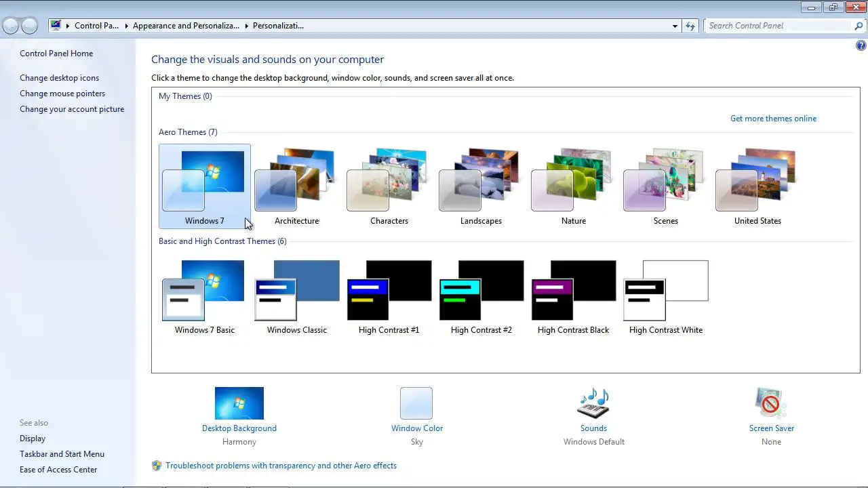The image size is (868, 488).
Task: Click the Harmony background value text
Action: click(x=239, y=442)
